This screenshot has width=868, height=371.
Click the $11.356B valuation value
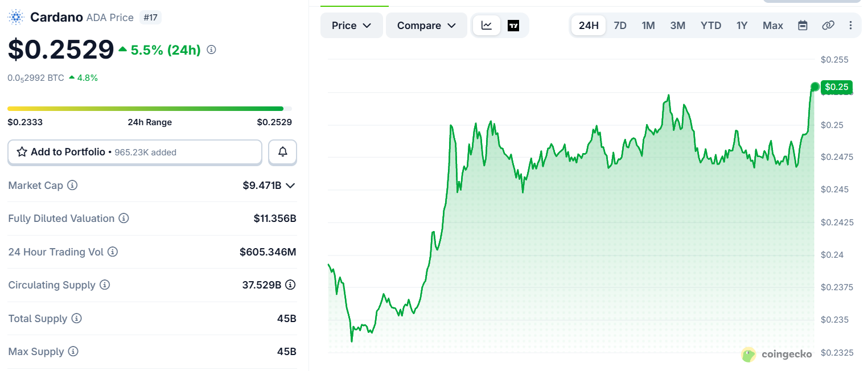point(275,219)
